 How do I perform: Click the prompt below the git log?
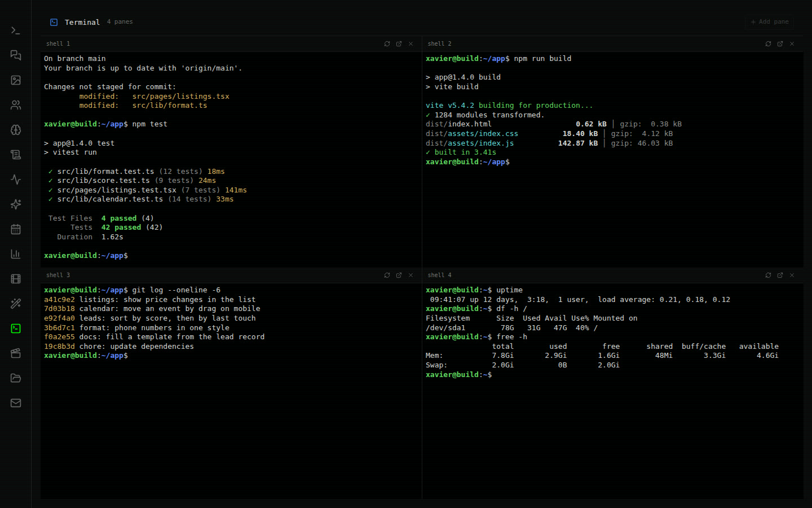[86, 356]
